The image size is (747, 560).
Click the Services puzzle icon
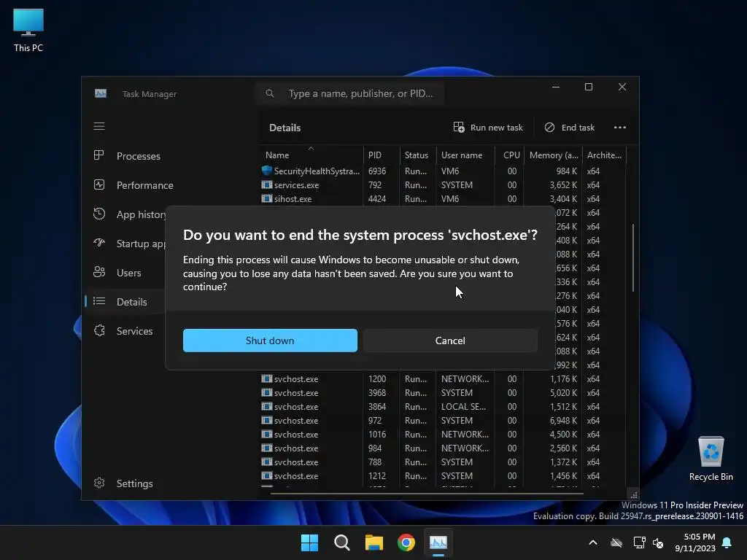[99, 330]
